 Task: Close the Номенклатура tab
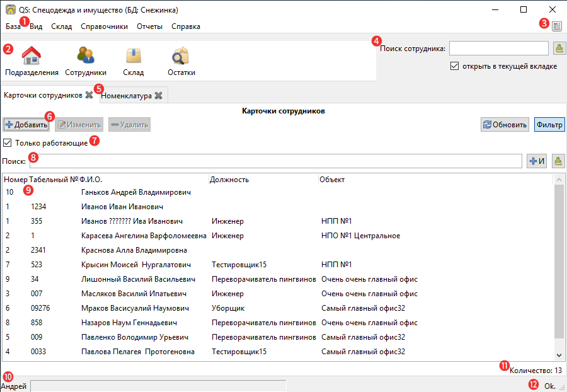pyautogui.click(x=158, y=95)
